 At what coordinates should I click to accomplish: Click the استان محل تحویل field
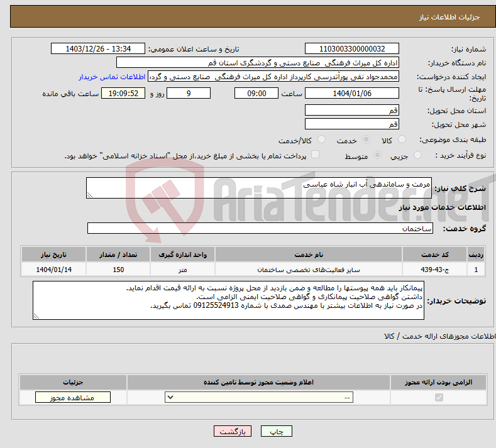click(352, 110)
